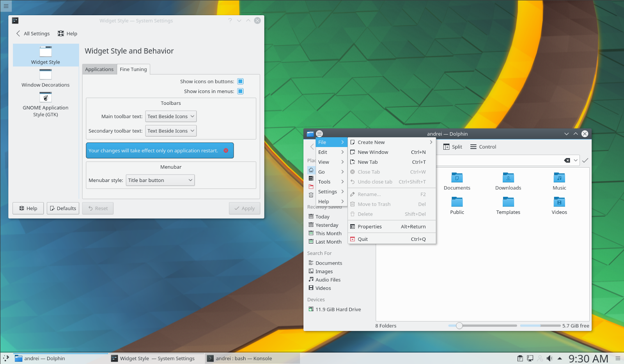Open the Main toolbar text dropdown
The width and height of the screenshot is (624, 364).
click(171, 117)
